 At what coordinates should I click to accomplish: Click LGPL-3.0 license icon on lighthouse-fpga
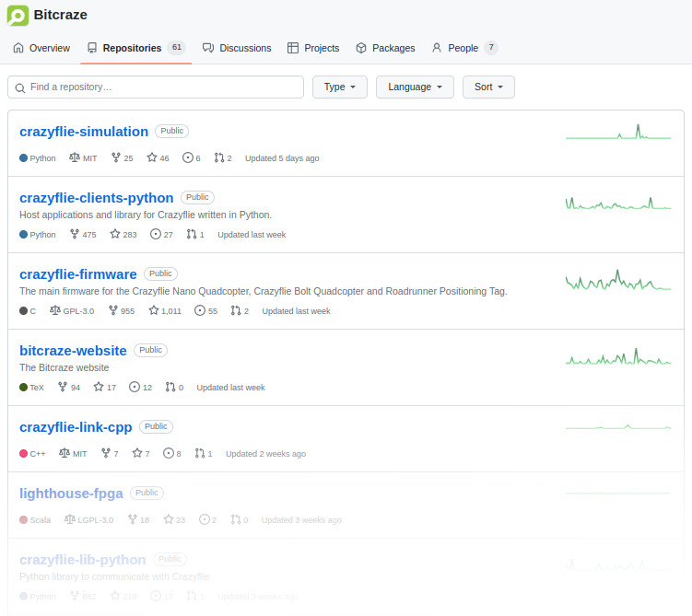tap(70, 519)
